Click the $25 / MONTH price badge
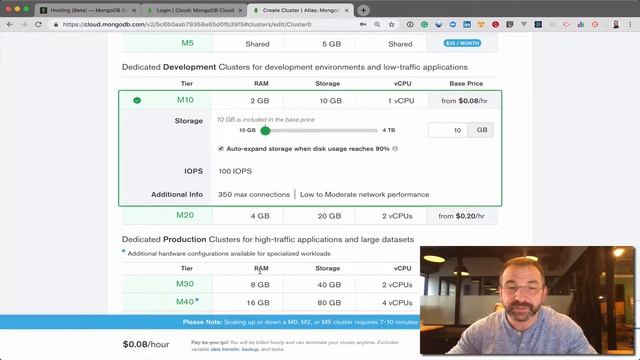The image size is (640, 360). (x=462, y=43)
